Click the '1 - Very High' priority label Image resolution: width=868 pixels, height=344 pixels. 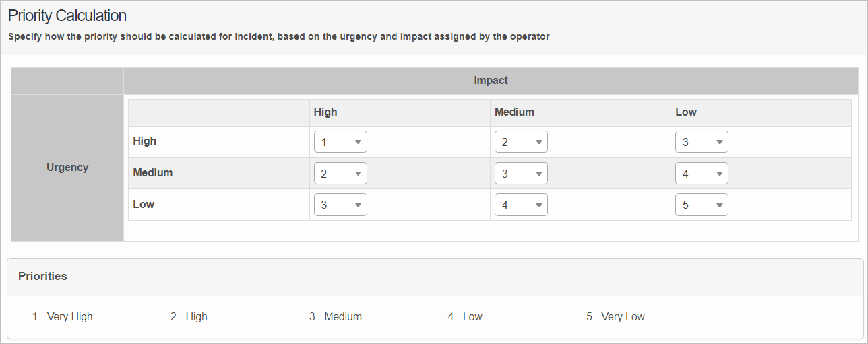point(63,317)
